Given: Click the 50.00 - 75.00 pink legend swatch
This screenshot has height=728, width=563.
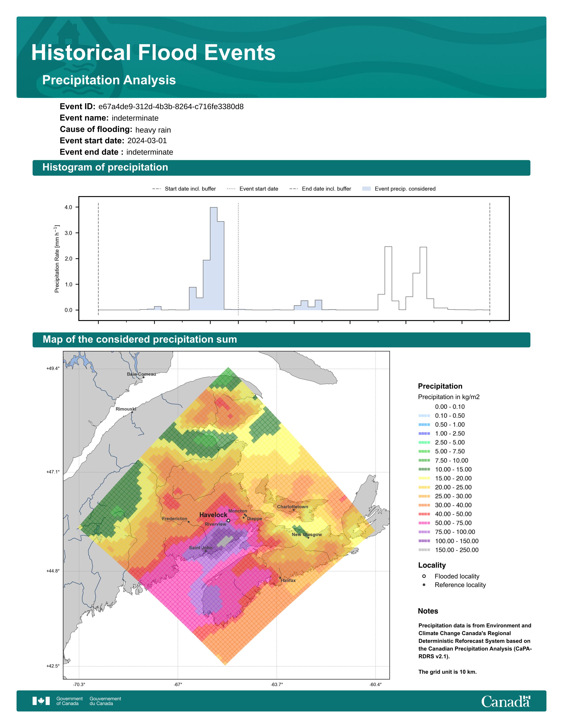Looking at the screenshot, I should click(424, 523).
